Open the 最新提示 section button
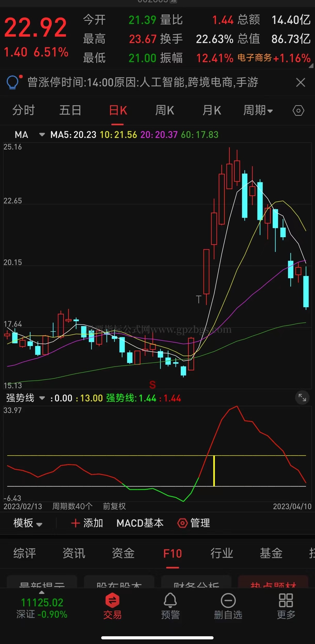 click(42, 582)
